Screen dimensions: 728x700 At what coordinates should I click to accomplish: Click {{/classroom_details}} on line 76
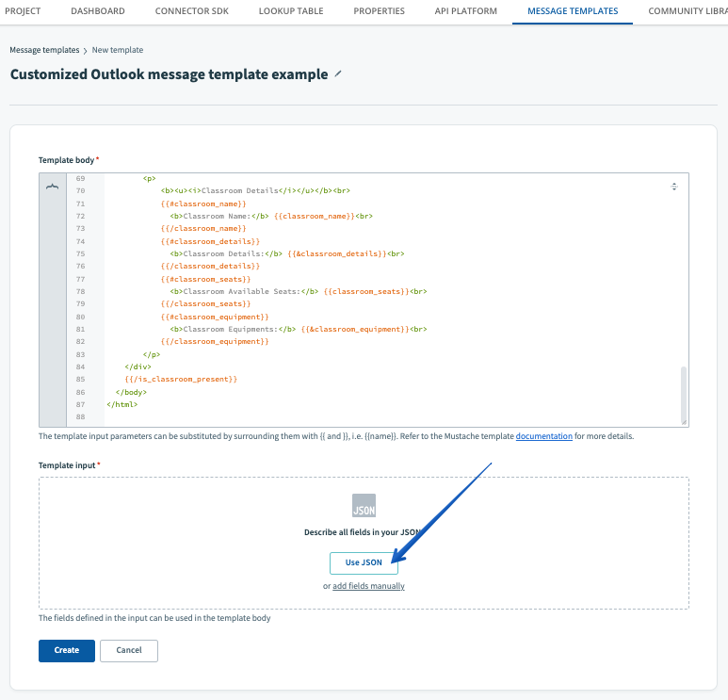pos(210,267)
